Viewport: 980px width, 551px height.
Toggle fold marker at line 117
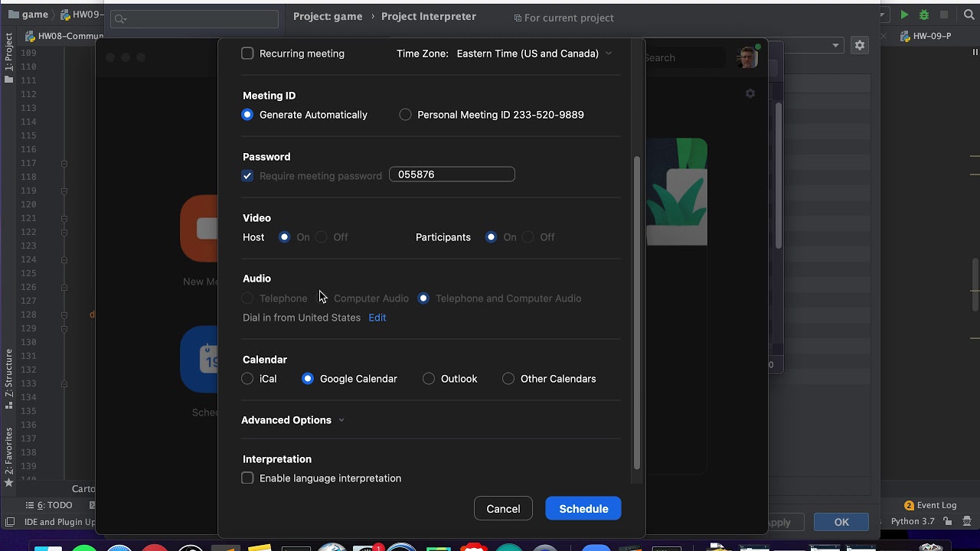[x=64, y=163]
